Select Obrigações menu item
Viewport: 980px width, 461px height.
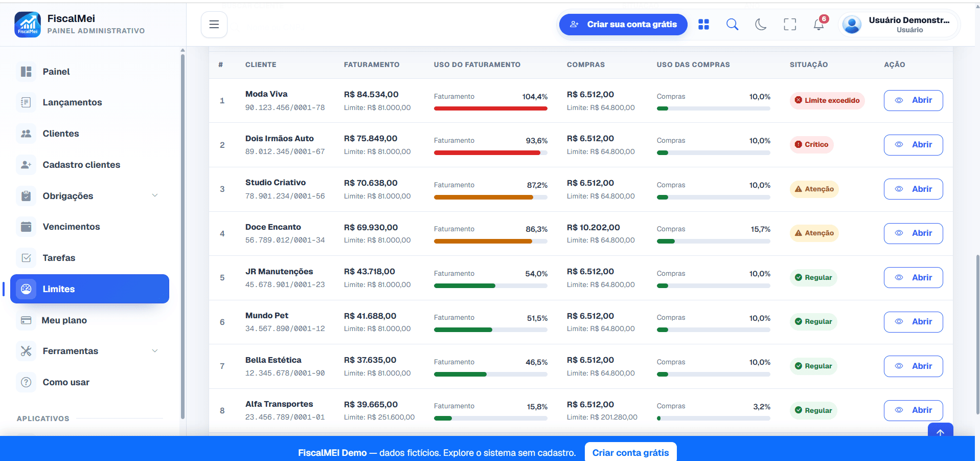click(89, 196)
